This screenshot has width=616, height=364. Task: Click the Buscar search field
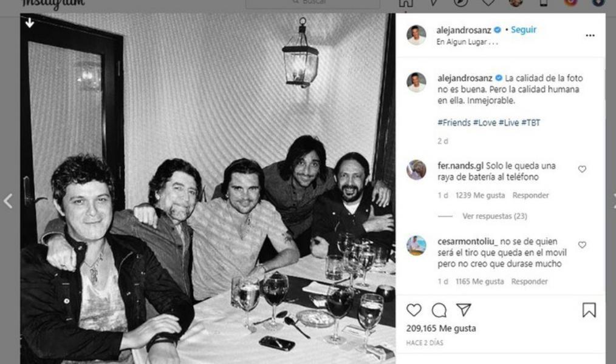(x=313, y=3)
